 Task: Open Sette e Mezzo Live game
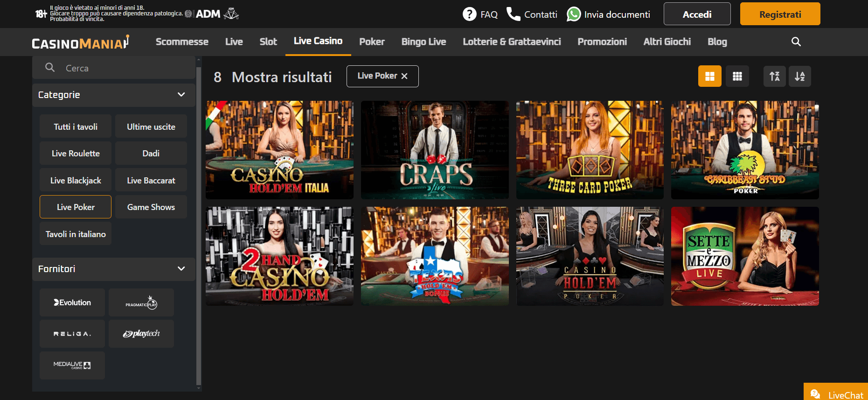(745, 256)
